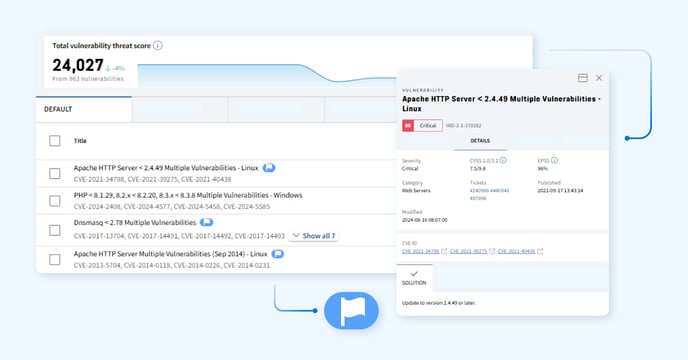688x360 pixels.
Task: Click flag icon on Apache < 2.4.49 row
Action: [269, 168]
